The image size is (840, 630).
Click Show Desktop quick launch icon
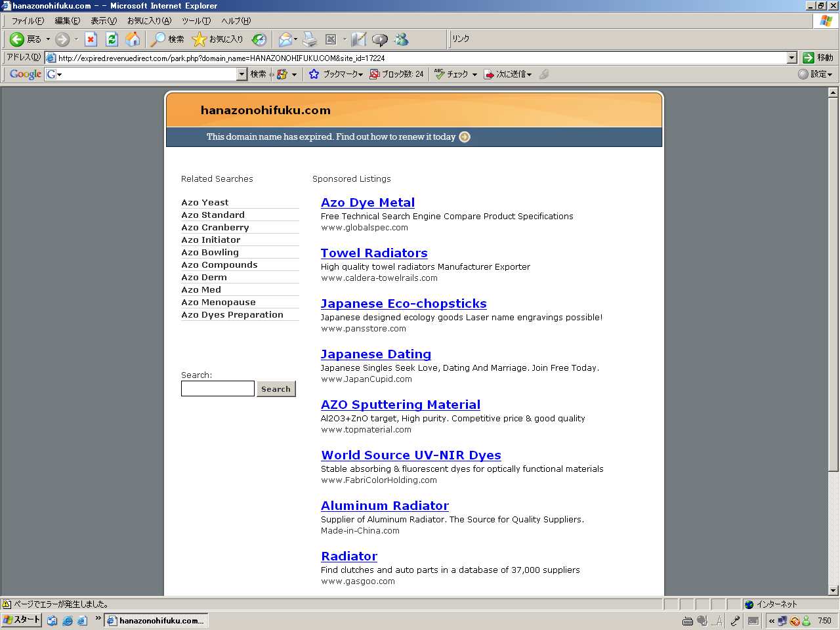click(x=52, y=620)
